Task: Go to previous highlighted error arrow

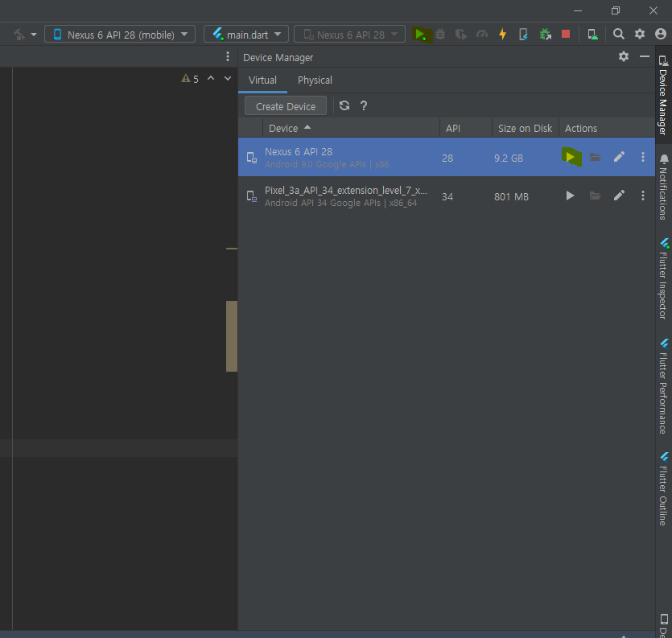Action: [x=211, y=78]
